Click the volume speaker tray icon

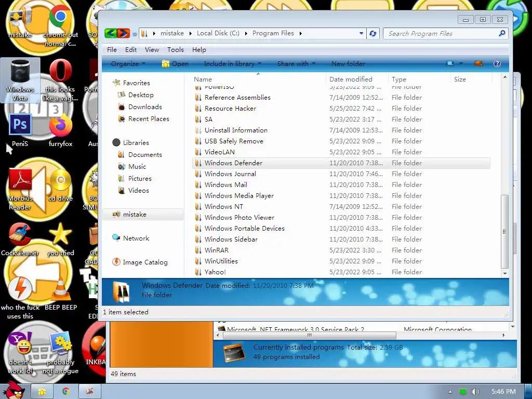coord(475,392)
